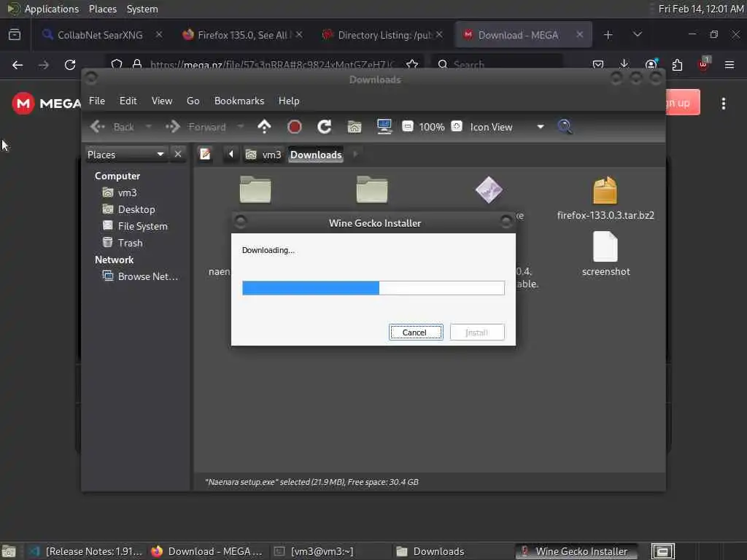Expand the Forward history dropdown arrow
747x560 pixels.
pos(241,127)
